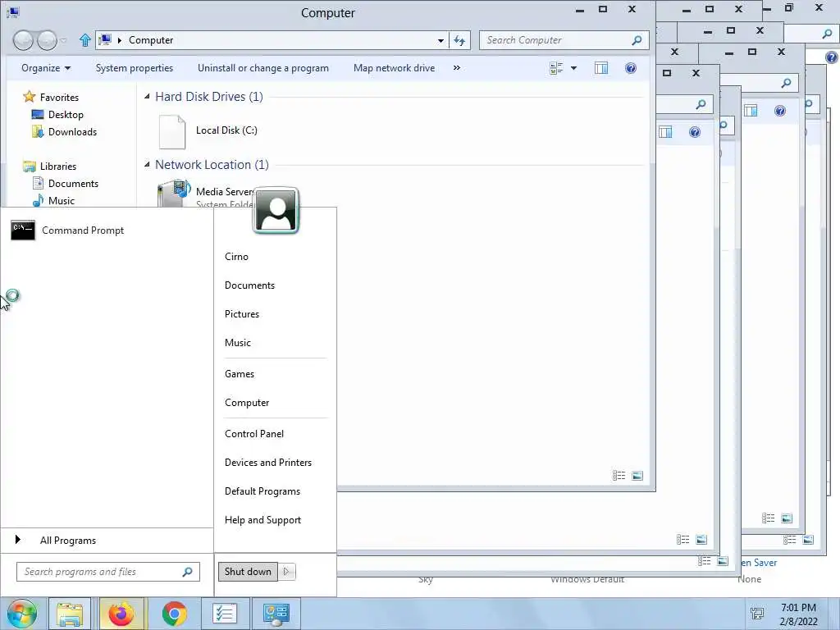Open Help in Computer window

(631, 68)
